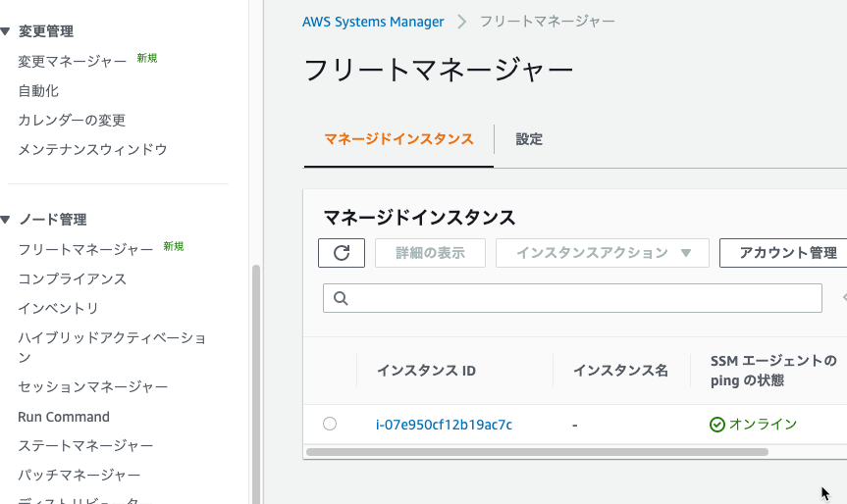This screenshot has height=504, width=847.
Task: Open メンテナンスウィンドウ in the sidebar
Action: 93,149
